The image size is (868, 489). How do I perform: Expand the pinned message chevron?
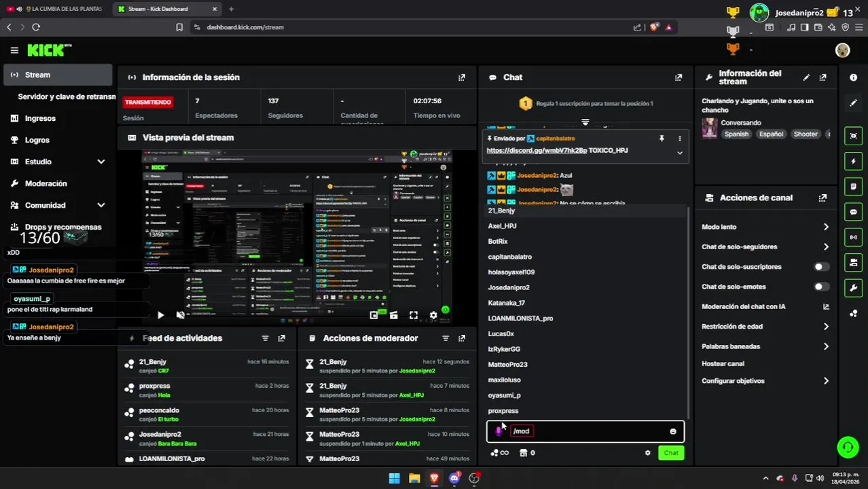(680, 153)
